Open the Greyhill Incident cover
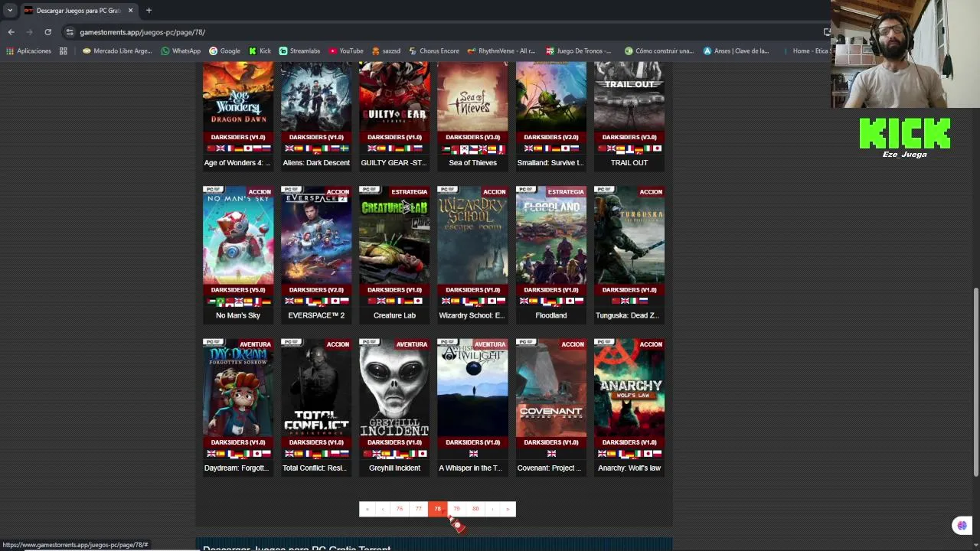 (394, 388)
